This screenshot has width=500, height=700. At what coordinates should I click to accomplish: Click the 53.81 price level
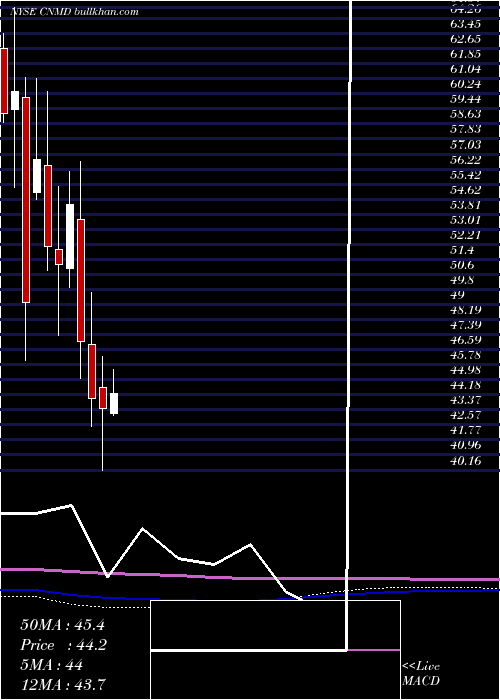pyautogui.click(x=466, y=204)
